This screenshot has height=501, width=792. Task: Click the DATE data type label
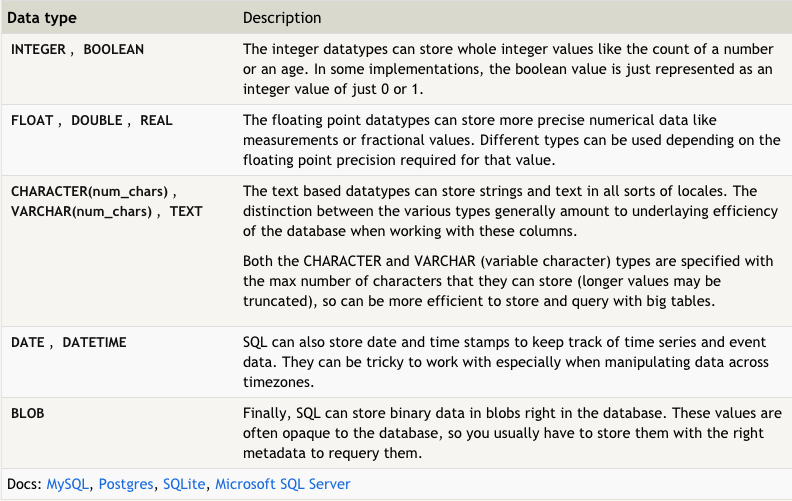(x=28, y=342)
